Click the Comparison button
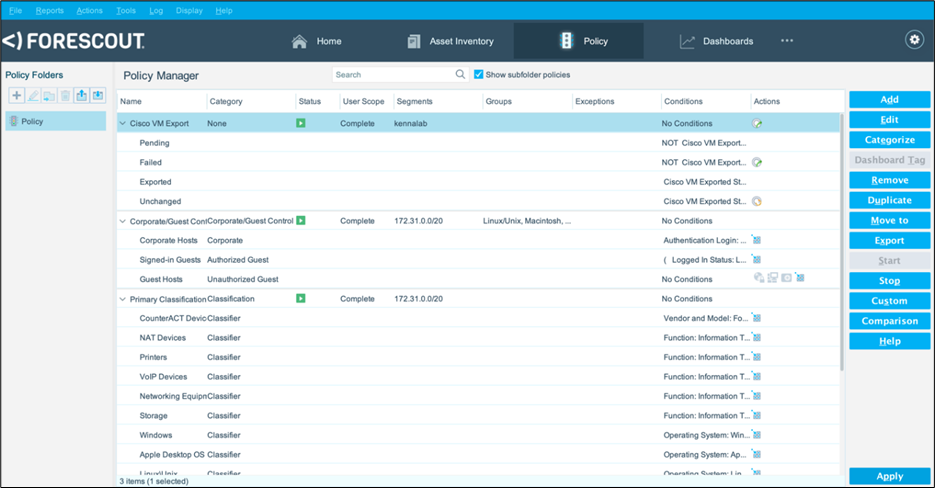The width and height of the screenshot is (935, 488). tap(889, 321)
